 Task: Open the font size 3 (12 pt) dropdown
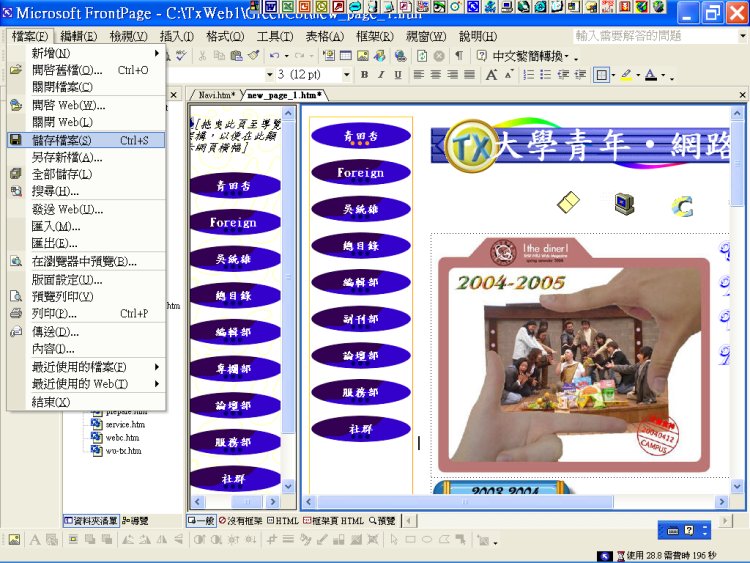pyautogui.click(x=346, y=75)
